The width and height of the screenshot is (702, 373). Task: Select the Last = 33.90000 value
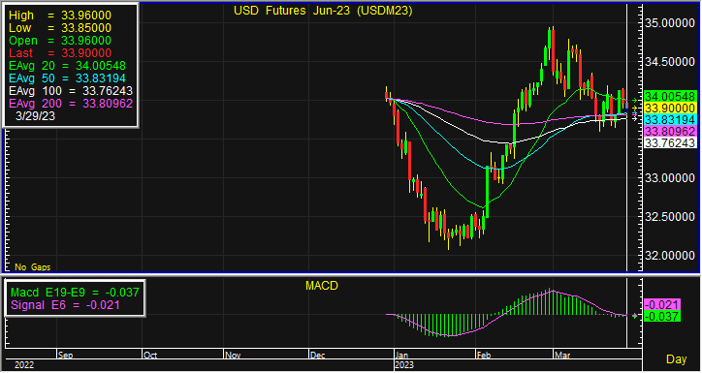(60, 53)
